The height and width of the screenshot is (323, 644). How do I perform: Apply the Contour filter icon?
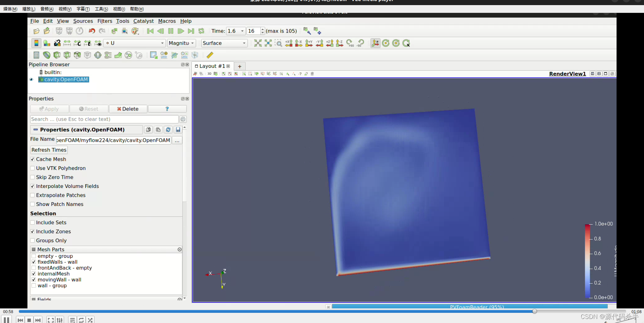pyautogui.click(x=47, y=55)
